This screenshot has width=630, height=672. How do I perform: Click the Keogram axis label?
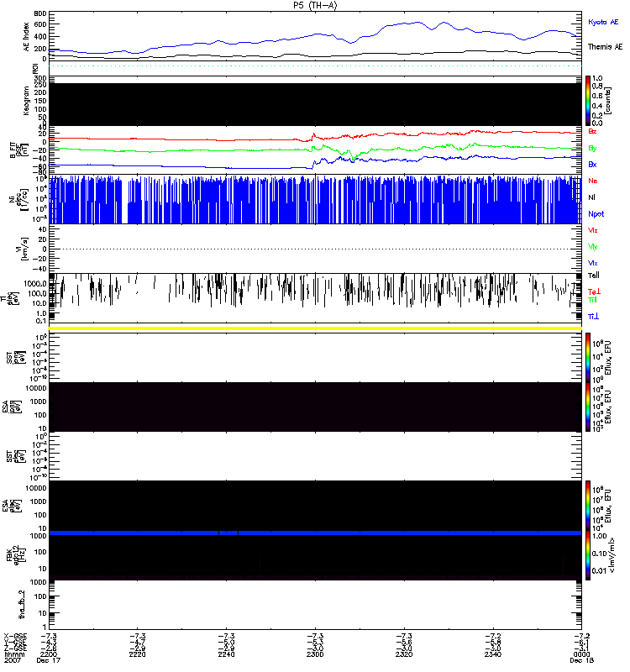tap(27, 100)
